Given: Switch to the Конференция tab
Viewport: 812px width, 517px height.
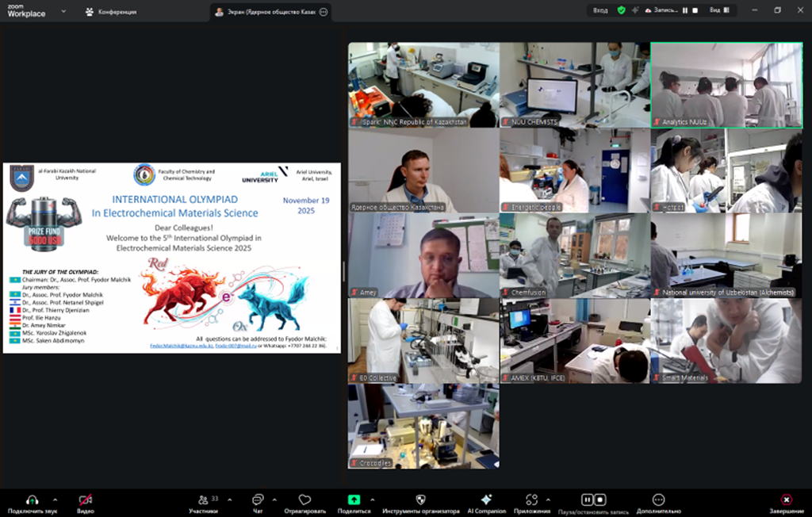Looking at the screenshot, I should click(111, 12).
